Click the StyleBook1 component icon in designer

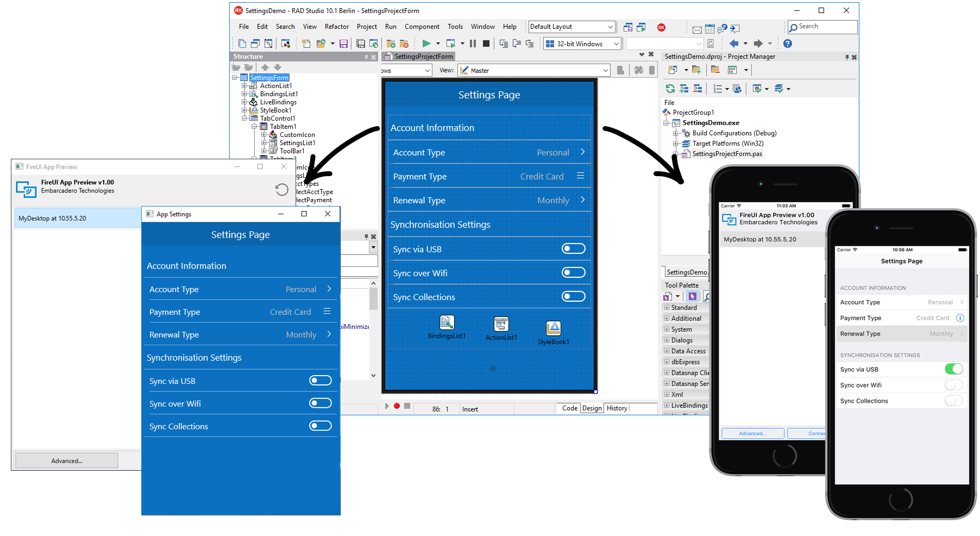coord(554,328)
